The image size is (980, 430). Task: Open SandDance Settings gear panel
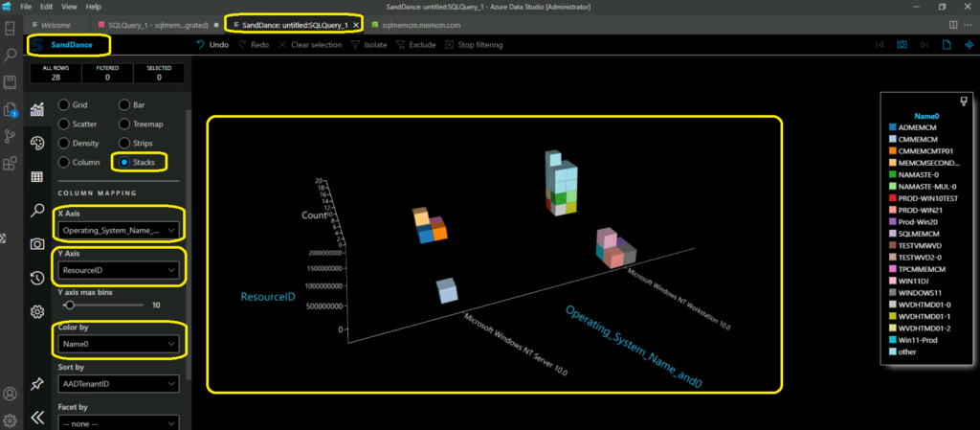(37, 310)
